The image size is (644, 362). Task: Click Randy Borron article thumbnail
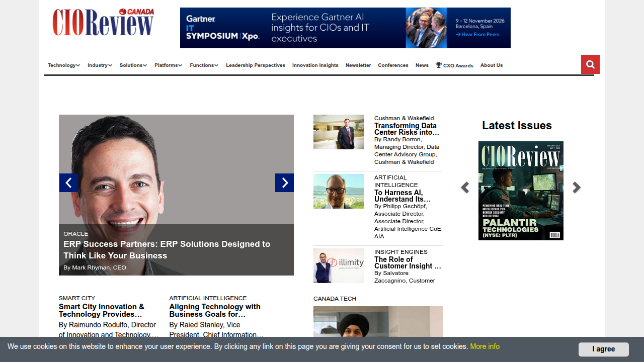pyautogui.click(x=339, y=132)
